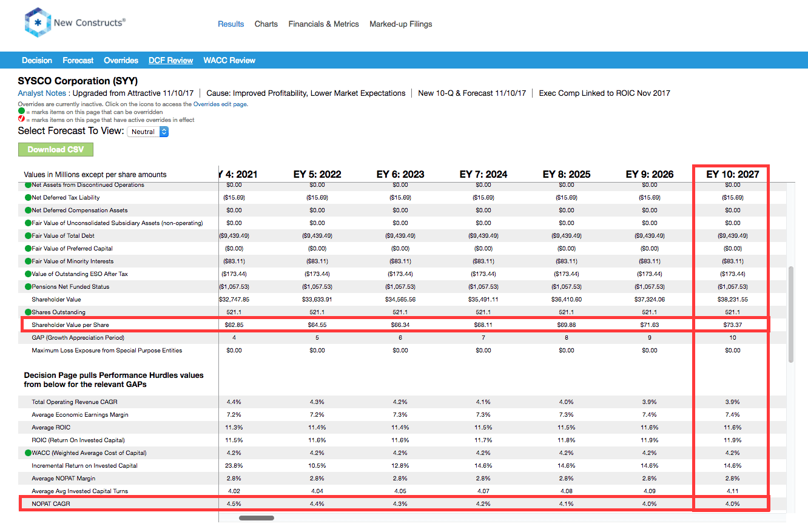
Task: Click EY 8: 2025 column header
Action: point(567,174)
